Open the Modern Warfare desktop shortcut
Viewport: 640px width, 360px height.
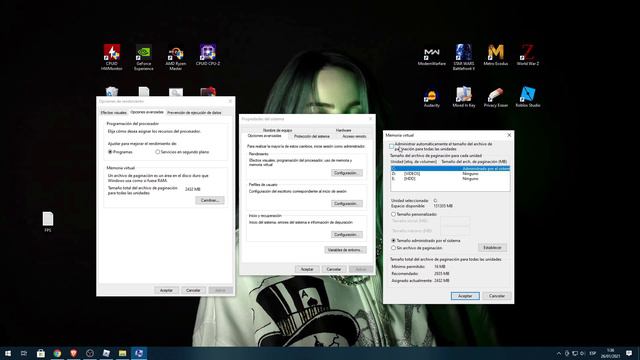point(431,56)
